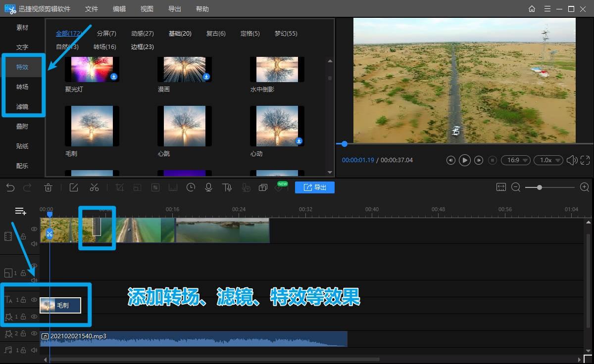594x364 pixels.
Task: Select the 毛刺 effect clip on the timeline
Action: [x=60, y=306]
